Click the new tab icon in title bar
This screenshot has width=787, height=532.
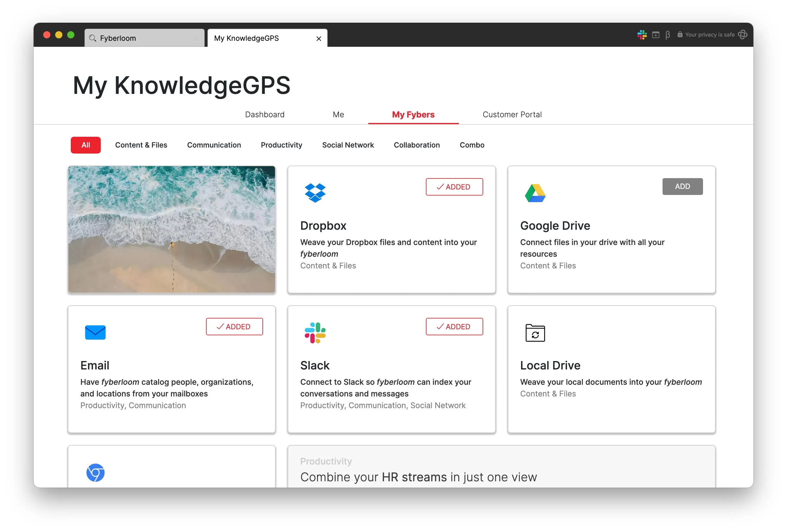(656, 35)
